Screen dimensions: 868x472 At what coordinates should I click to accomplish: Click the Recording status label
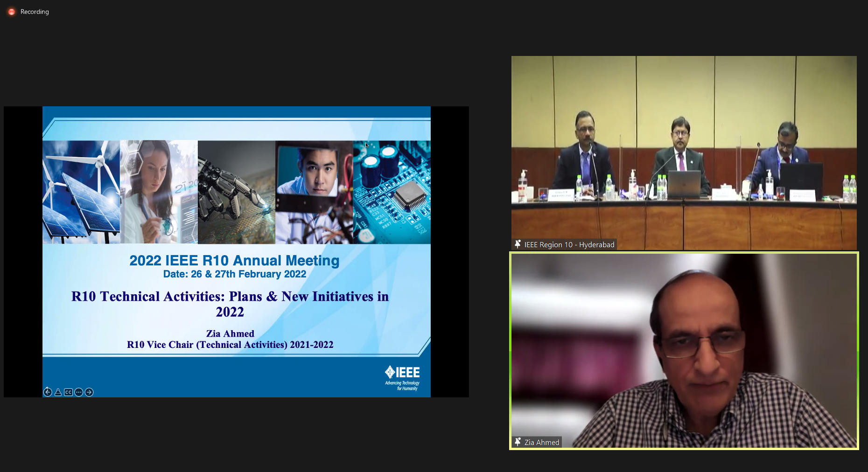coord(35,12)
